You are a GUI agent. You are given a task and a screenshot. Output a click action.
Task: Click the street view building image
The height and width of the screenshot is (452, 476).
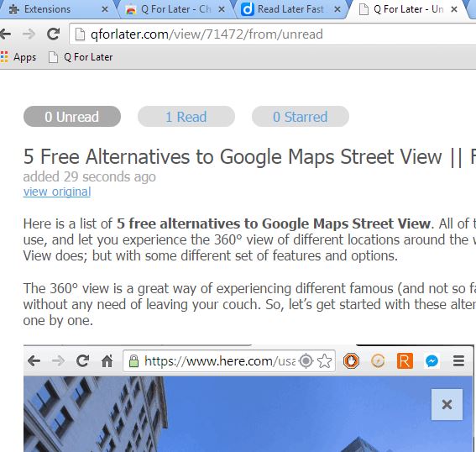[248, 414]
